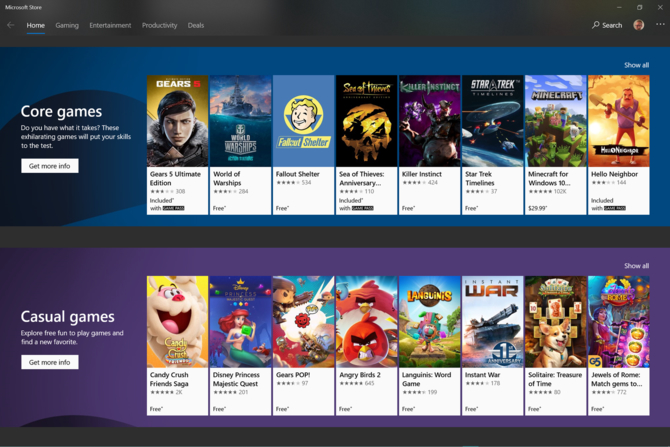Click the Gears POP! title text
This screenshot has height=447, width=670.
click(293, 375)
